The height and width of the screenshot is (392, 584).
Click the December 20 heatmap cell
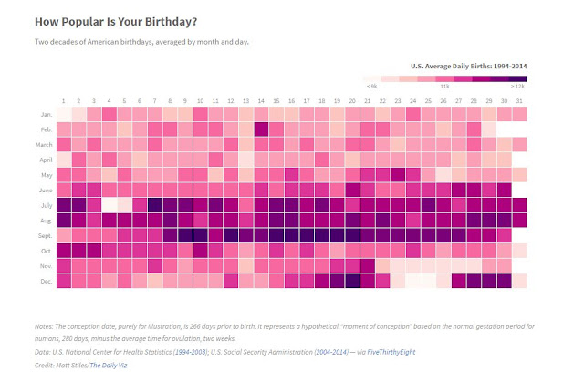pos(352,281)
